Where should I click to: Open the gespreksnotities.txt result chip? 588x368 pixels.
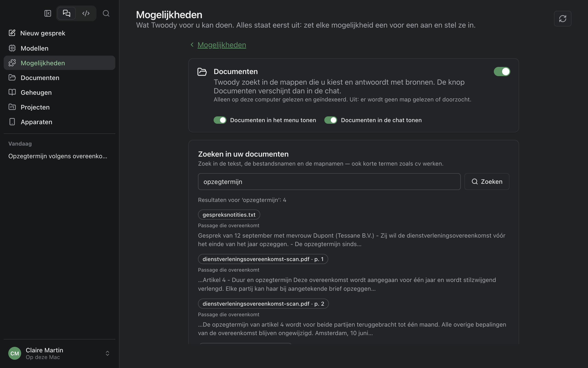[229, 215]
